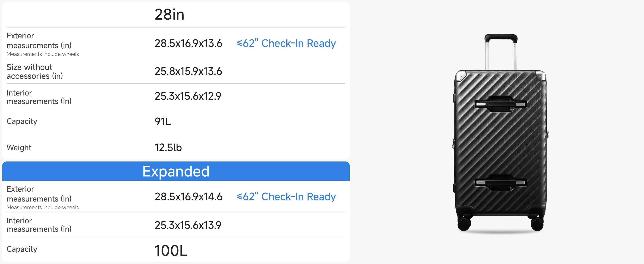Click the upper side carry handle on suitcase
644x264 pixels.
pyautogui.click(x=501, y=104)
